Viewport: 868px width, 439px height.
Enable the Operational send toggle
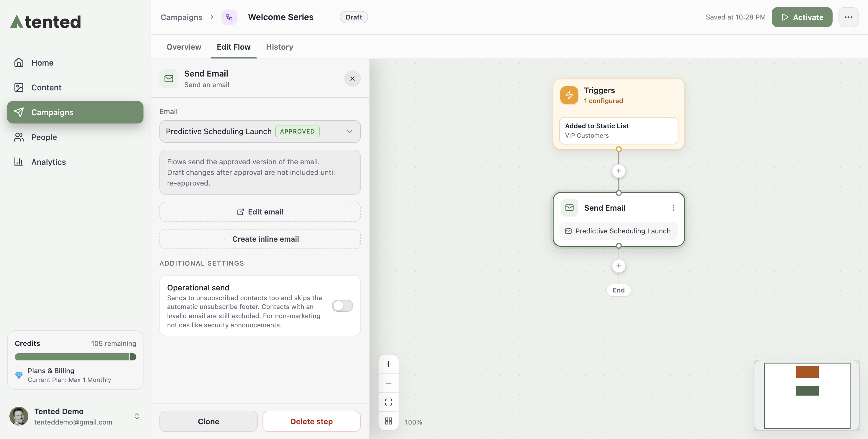click(342, 305)
